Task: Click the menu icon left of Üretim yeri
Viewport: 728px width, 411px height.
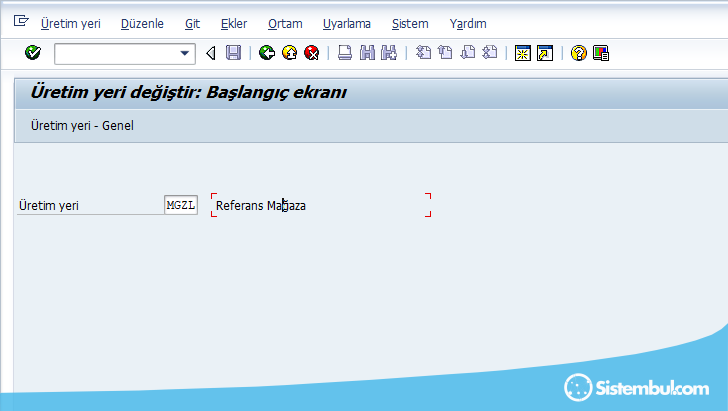Action: [21, 21]
